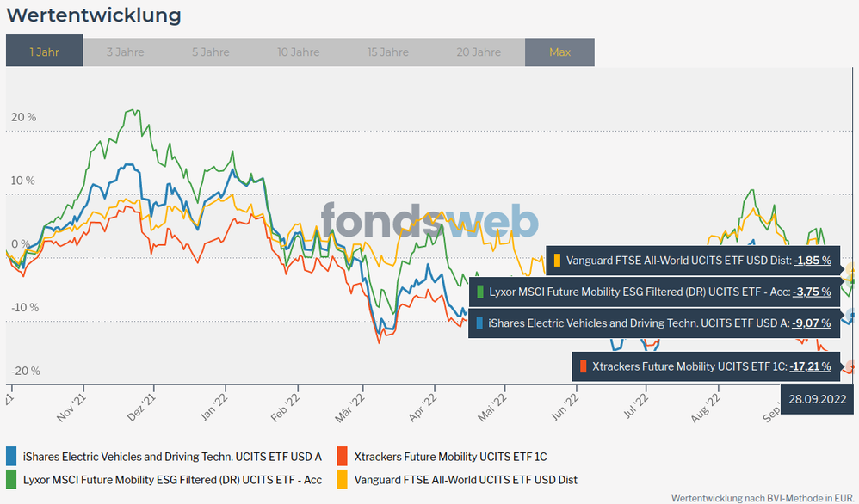
Task: Toggle Lyxor MSCI Future Mobility legend label
Action: click(172, 479)
